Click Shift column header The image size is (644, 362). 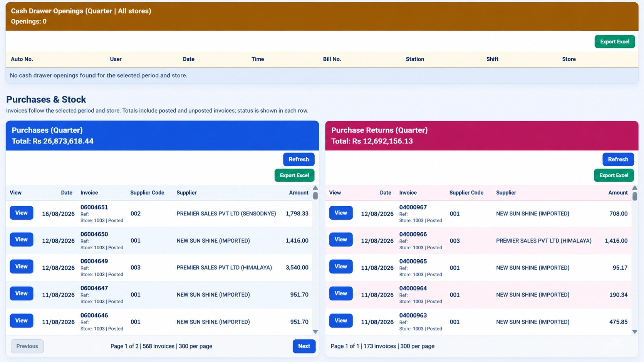click(492, 59)
